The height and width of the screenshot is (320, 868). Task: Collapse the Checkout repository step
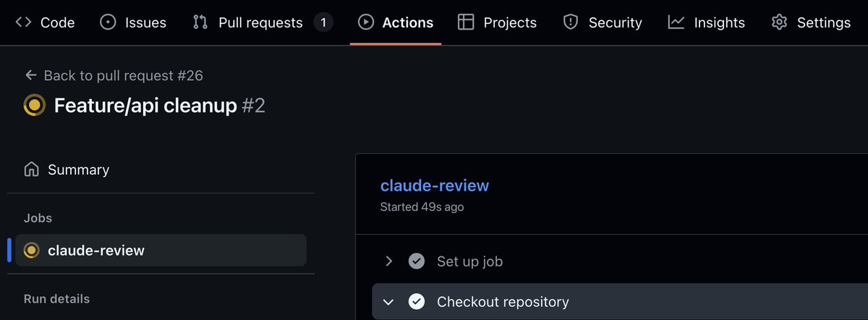tap(388, 301)
